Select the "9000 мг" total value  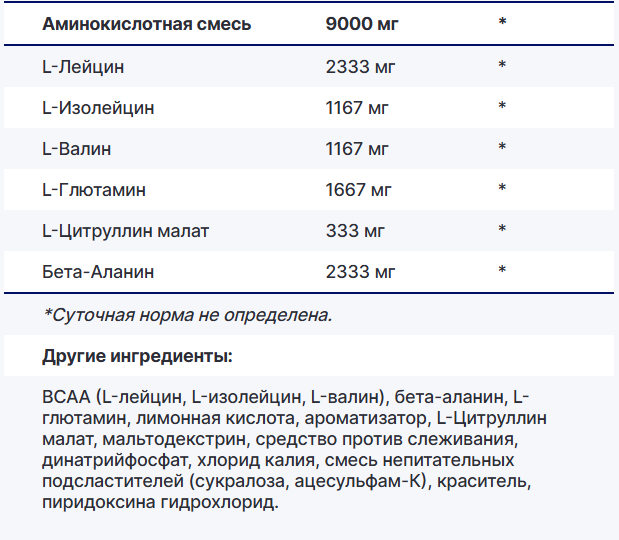[362, 24]
